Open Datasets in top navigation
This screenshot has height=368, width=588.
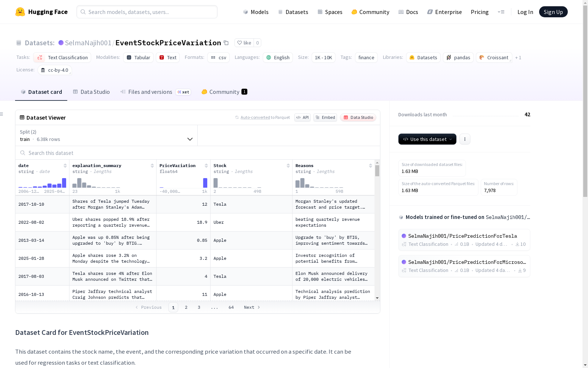293,12
